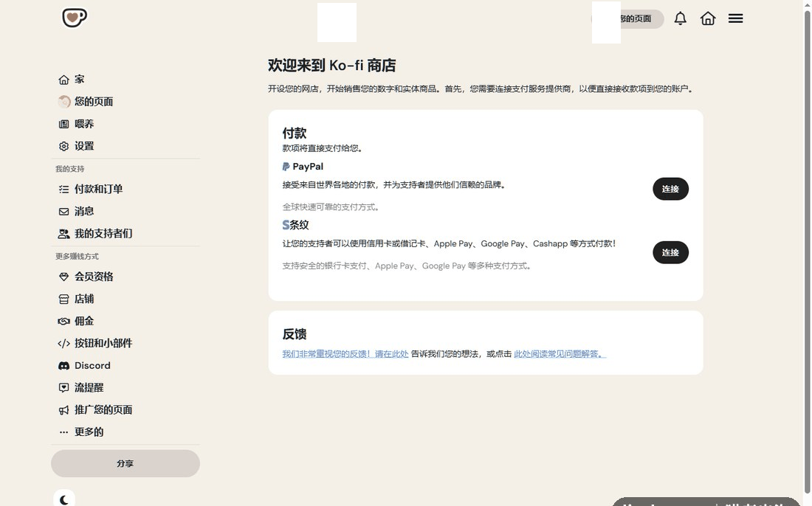Click the 喂养 label in sidebar
Screen dimensions: 812x506
tap(84, 124)
